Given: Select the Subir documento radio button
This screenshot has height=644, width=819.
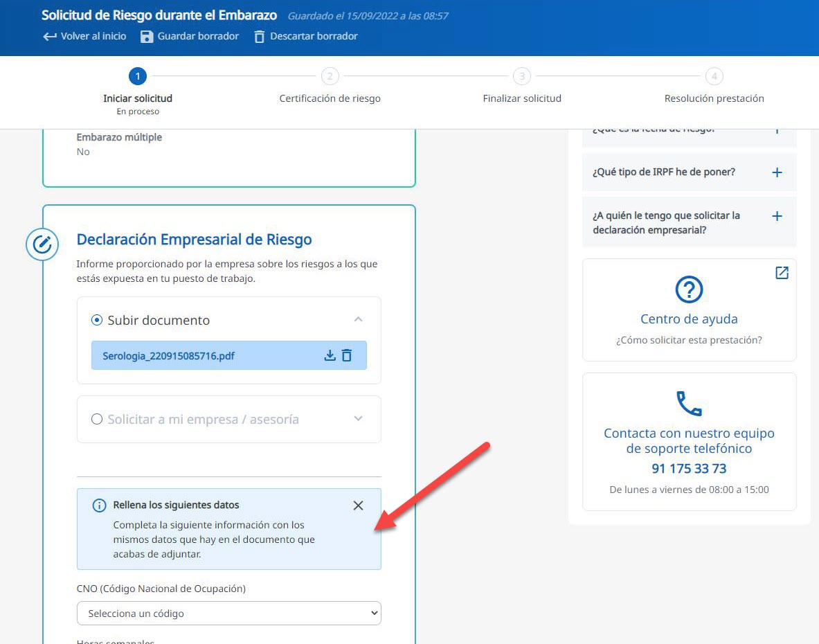Looking at the screenshot, I should point(97,320).
